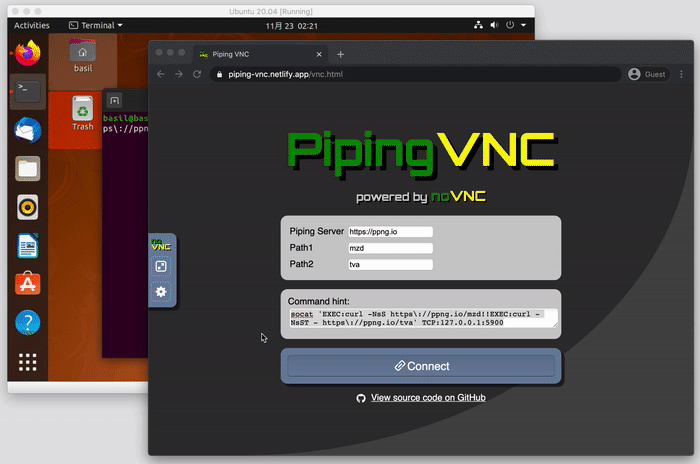Open the Terminal app menu dropdown

coord(96,25)
